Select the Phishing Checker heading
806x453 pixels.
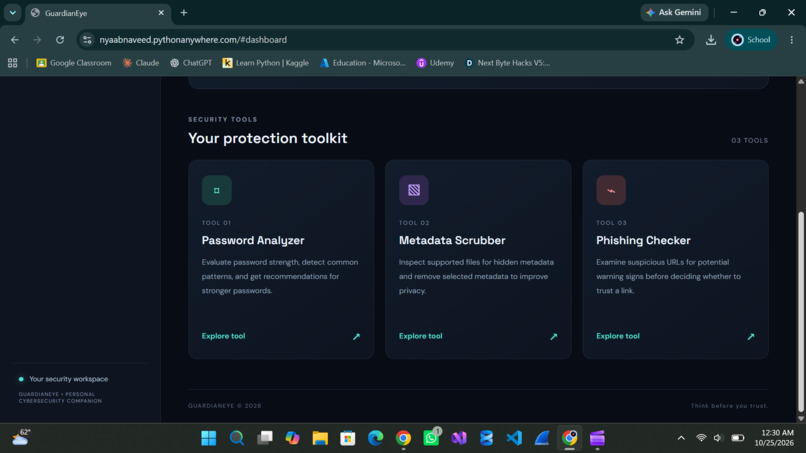643,240
